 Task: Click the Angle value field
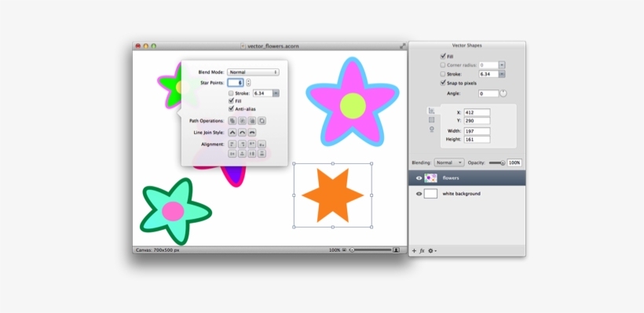click(488, 93)
